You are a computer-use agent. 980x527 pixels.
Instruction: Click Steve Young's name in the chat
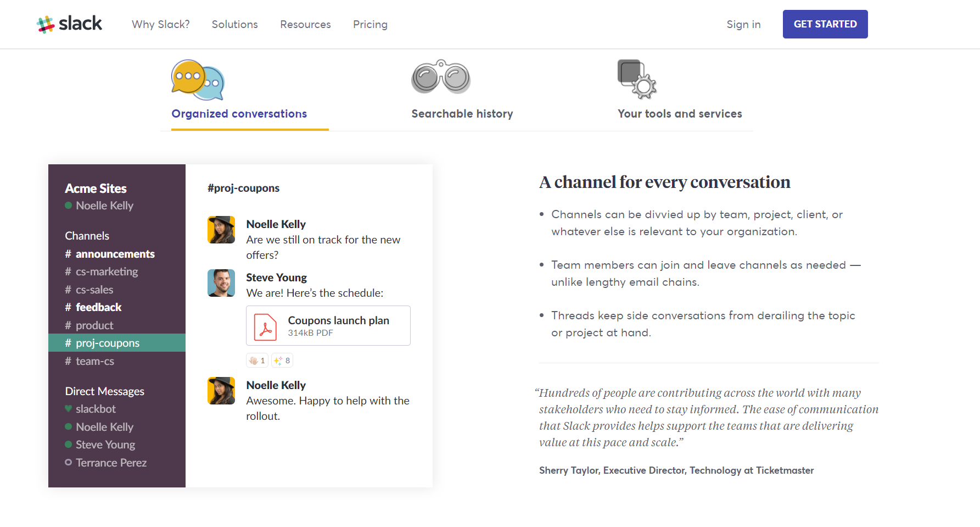[x=276, y=278]
